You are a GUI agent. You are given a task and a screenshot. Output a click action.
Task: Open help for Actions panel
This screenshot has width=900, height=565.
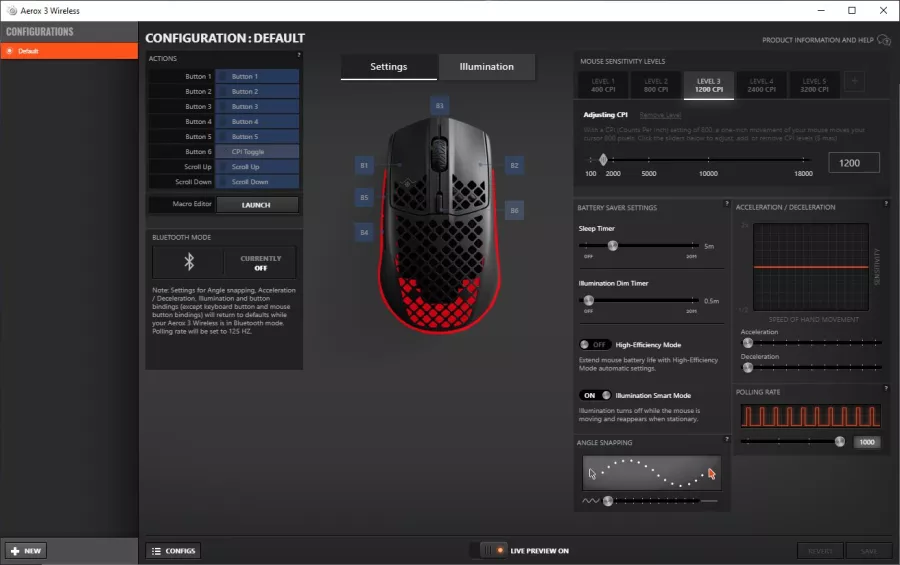click(x=298, y=55)
